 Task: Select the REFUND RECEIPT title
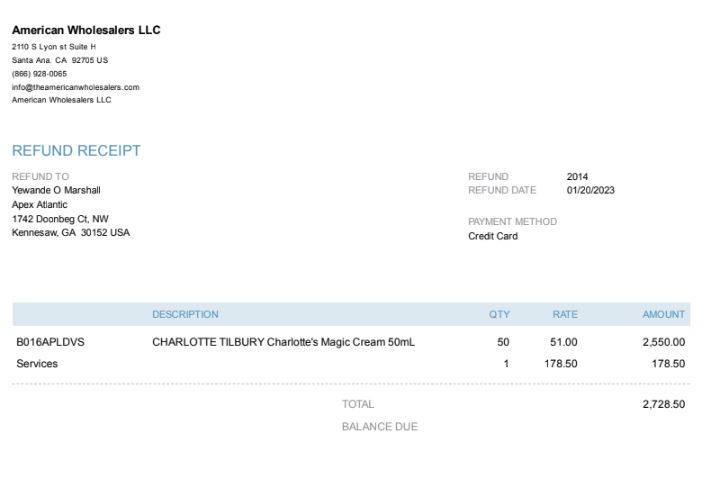point(76,151)
